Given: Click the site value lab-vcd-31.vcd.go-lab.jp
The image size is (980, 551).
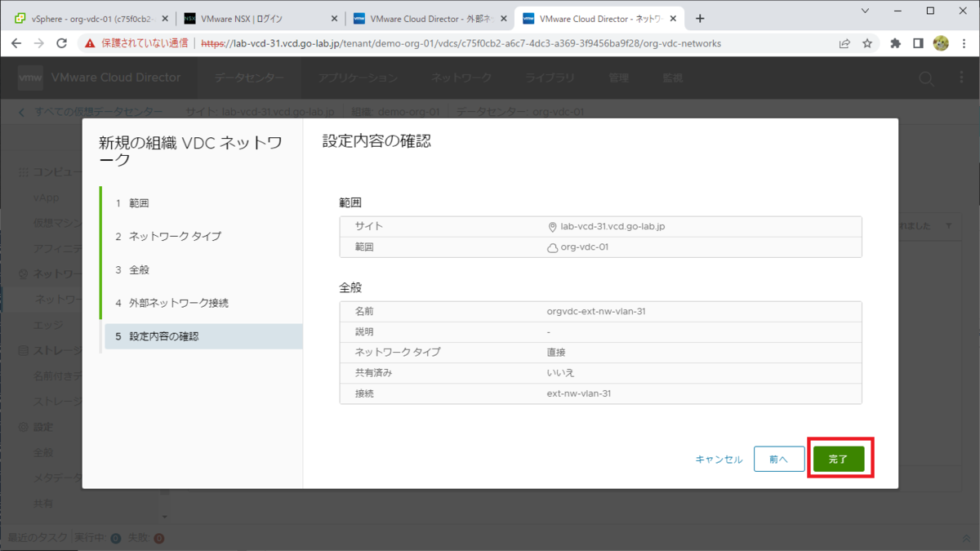Looking at the screenshot, I should click(x=612, y=226).
